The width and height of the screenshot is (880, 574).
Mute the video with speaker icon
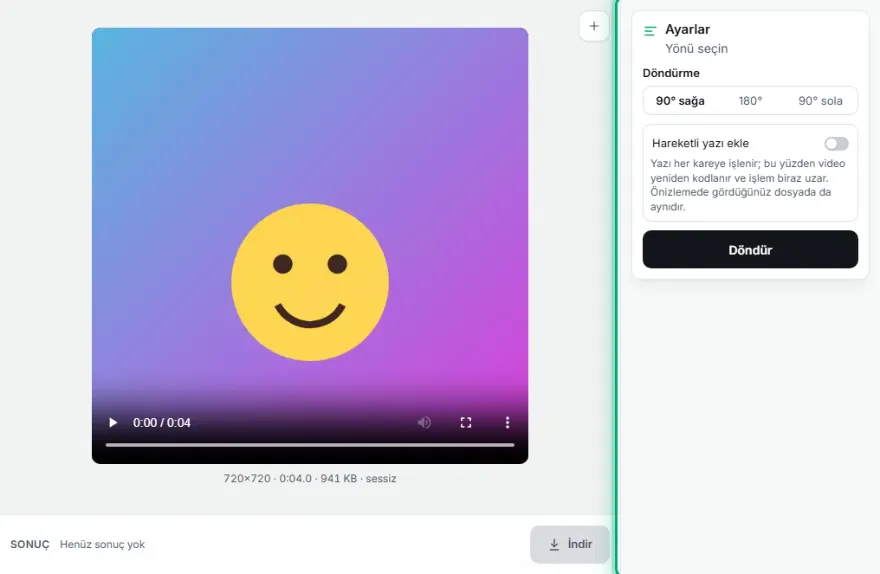pyautogui.click(x=424, y=423)
